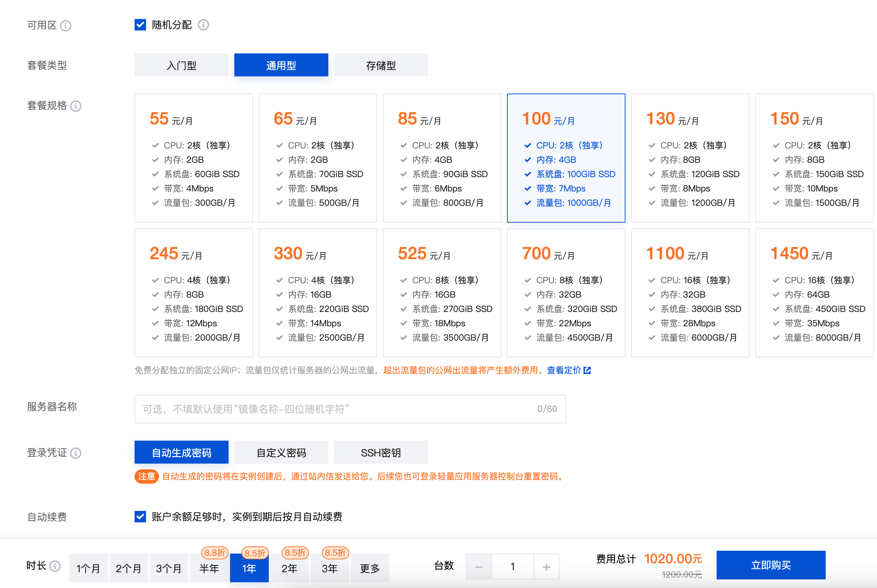Click the 内存: 64GB spec line
This screenshot has height=588, width=877.
click(x=807, y=294)
